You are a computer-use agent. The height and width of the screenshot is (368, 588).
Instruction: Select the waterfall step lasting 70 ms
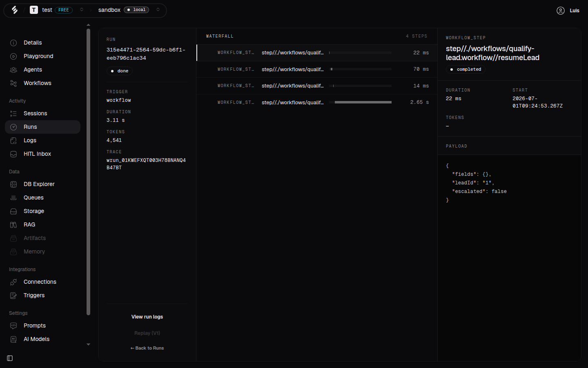(x=317, y=69)
